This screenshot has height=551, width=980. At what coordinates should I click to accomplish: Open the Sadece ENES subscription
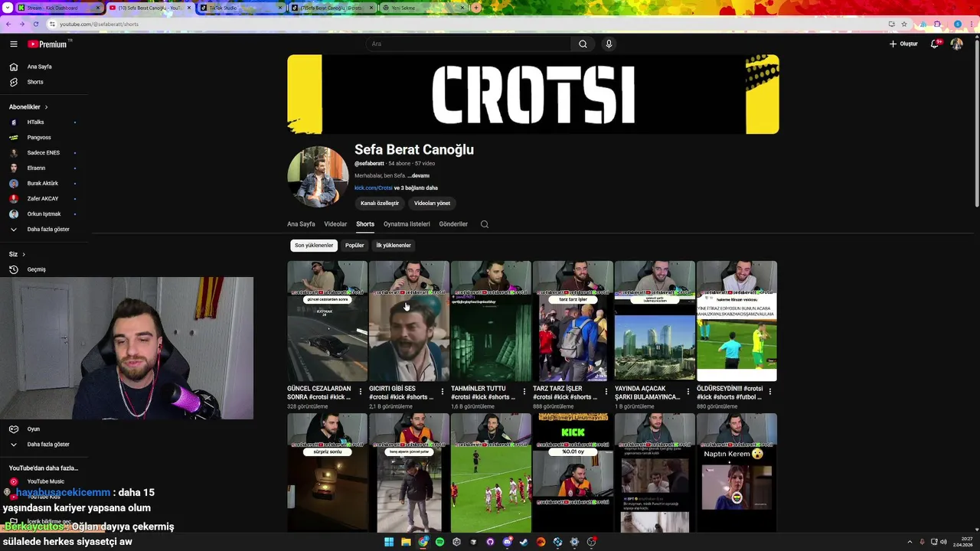click(43, 153)
